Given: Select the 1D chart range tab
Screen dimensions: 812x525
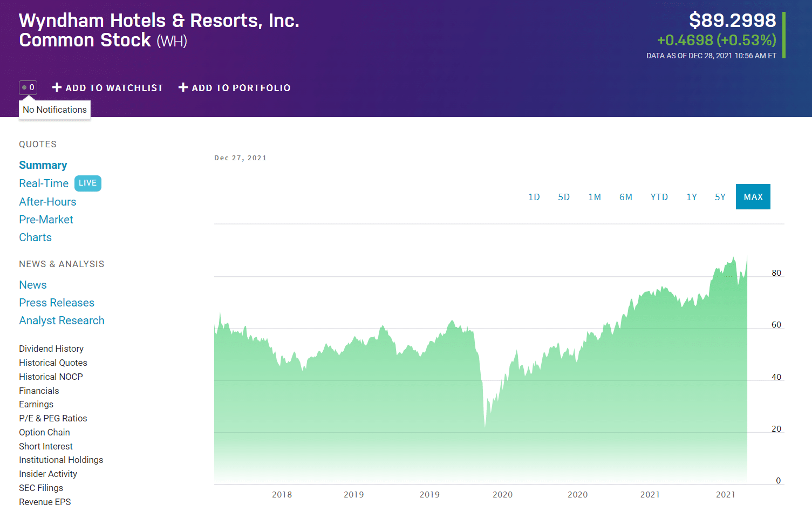Looking at the screenshot, I should click(x=534, y=197).
